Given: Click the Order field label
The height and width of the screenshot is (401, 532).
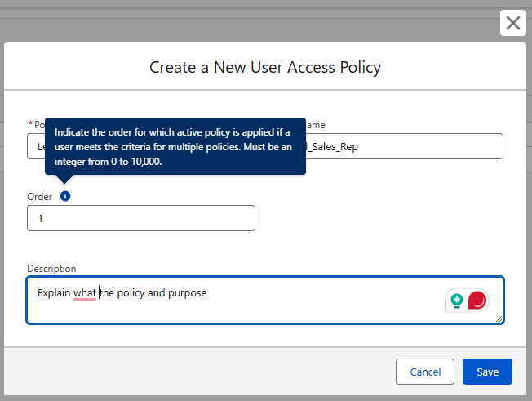Looking at the screenshot, I should click(x=40, y=197).
